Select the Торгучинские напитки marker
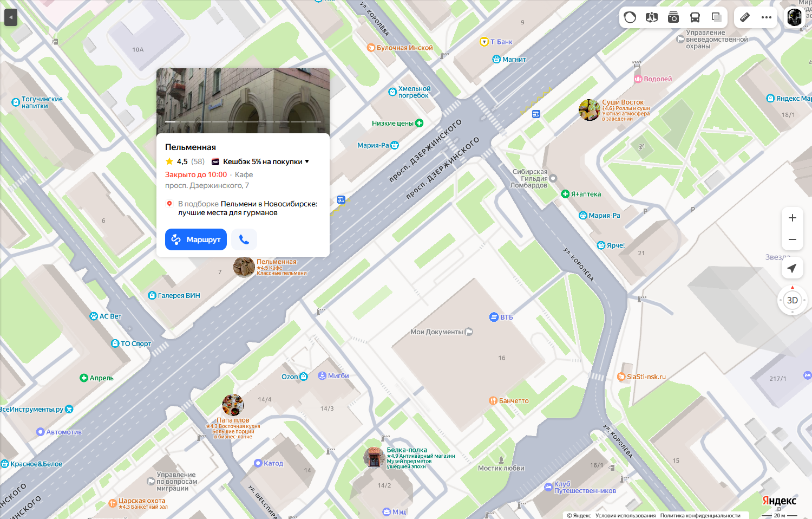Screen dimensions: 812x519 click(x=16, y=102)
